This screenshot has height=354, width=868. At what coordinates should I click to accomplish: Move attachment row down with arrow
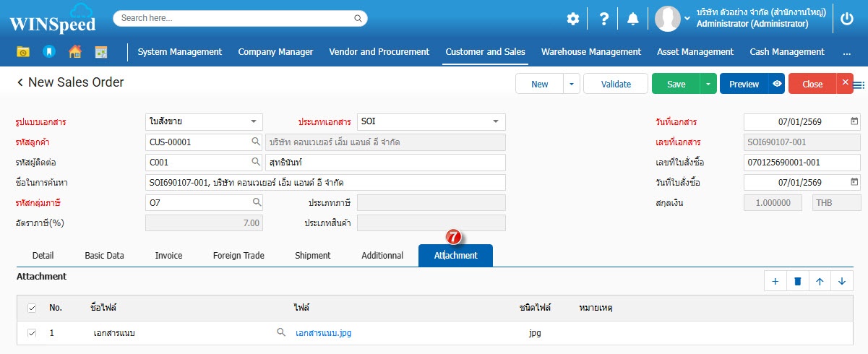tap(842, 282)
